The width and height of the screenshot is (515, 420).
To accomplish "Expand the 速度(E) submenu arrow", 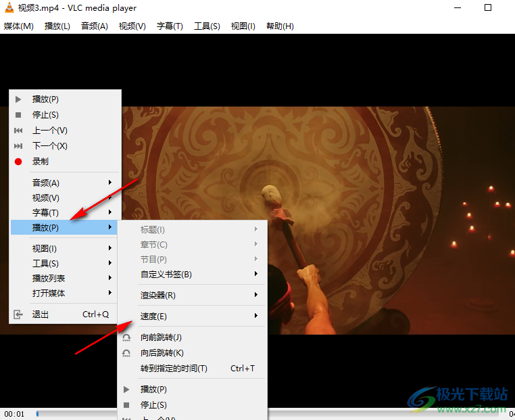I will (x=256, y=316).
